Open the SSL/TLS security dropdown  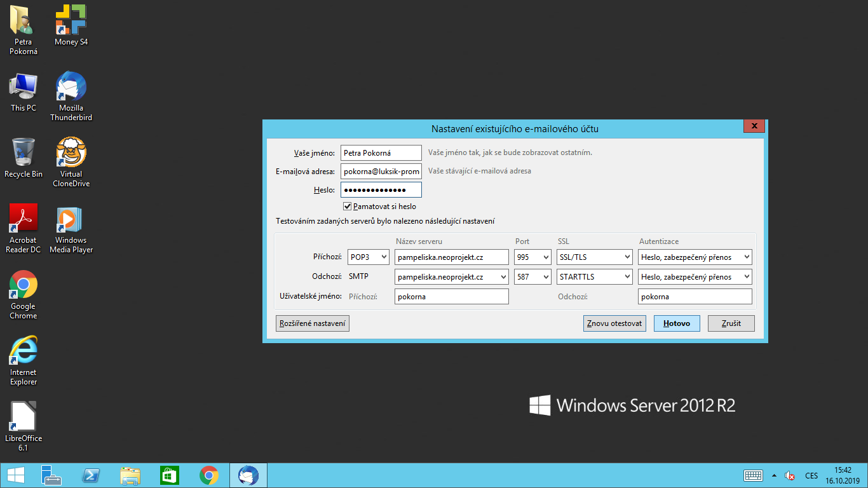pos(594,257)
